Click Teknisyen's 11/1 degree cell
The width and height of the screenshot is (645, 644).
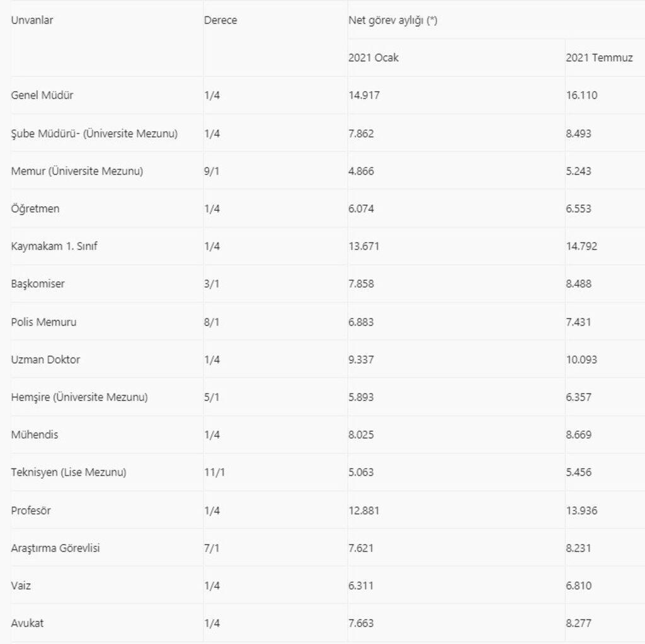coord(214,472)
